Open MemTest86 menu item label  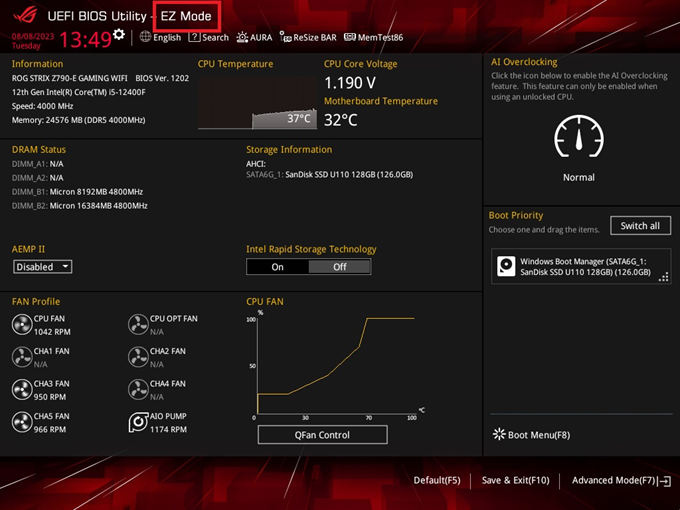[x=380, y=37]
